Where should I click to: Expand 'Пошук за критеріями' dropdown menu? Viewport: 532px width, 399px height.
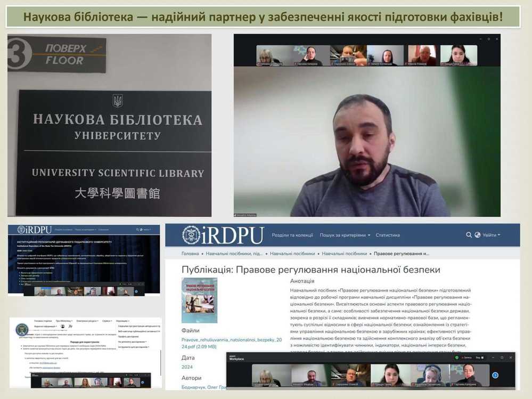[345, 235]
